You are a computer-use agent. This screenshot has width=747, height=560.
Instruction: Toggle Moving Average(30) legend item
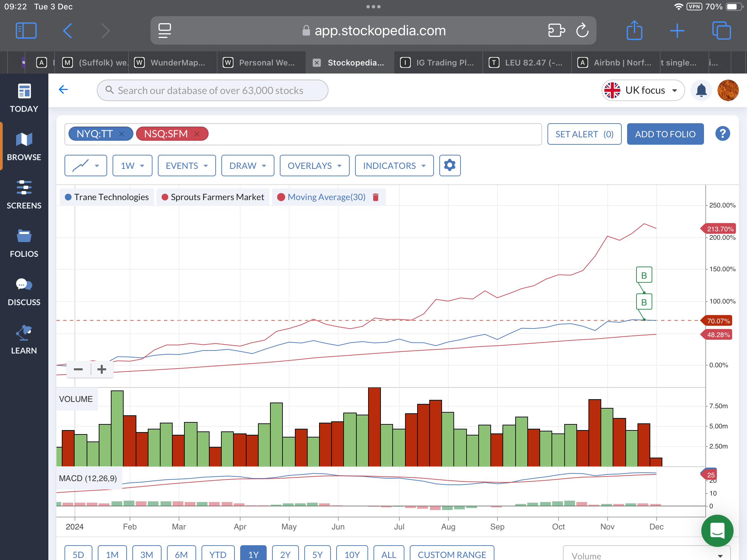click(x=326, y=197)
